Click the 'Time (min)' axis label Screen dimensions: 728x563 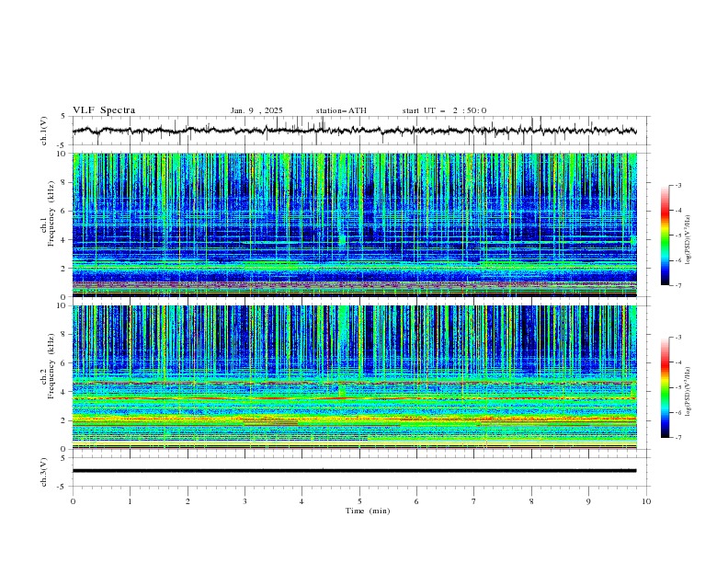click(x=368, y=511)
